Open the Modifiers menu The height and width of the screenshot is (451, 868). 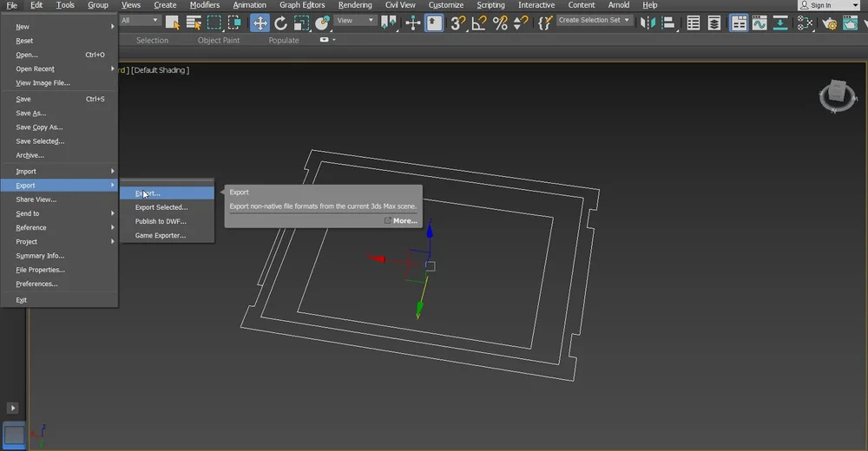point(205,5)
